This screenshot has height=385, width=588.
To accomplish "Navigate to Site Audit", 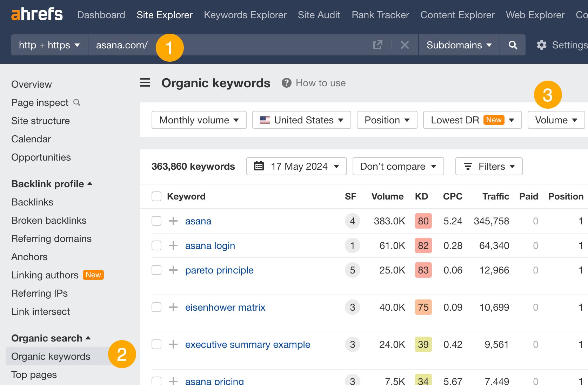I will [x=319, y=15].
